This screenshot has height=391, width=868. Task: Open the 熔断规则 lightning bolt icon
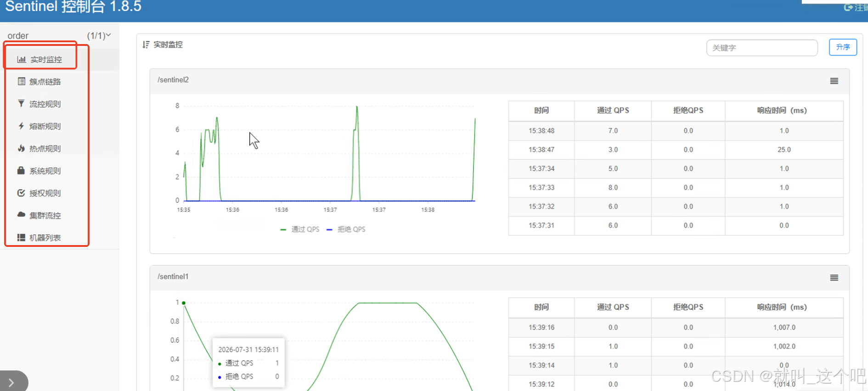[21, 126]
